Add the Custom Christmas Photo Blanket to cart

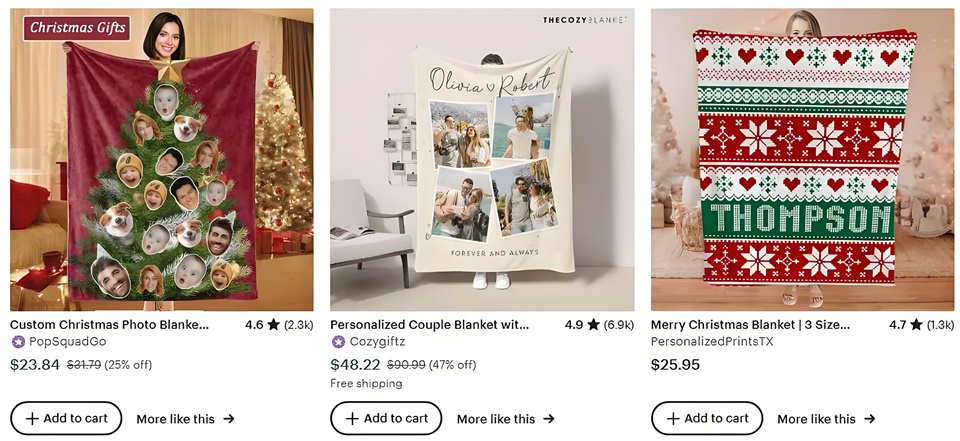tap(66, 418)
